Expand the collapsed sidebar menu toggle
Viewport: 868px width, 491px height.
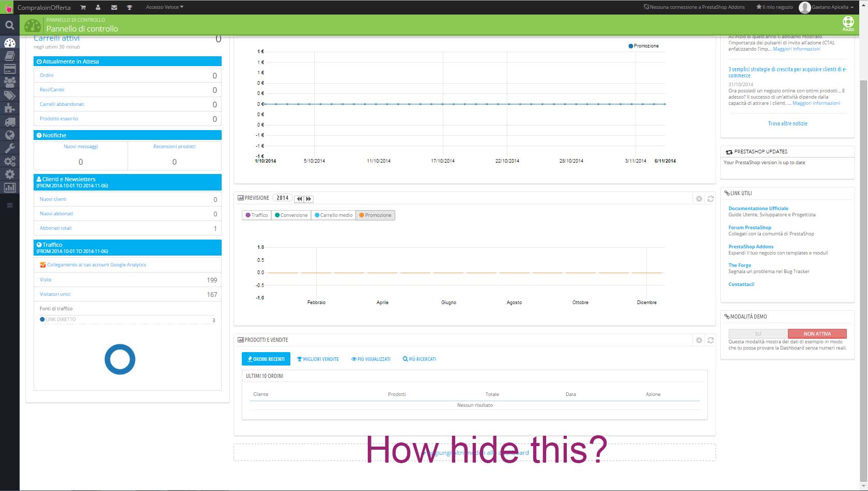coord(9,205)
